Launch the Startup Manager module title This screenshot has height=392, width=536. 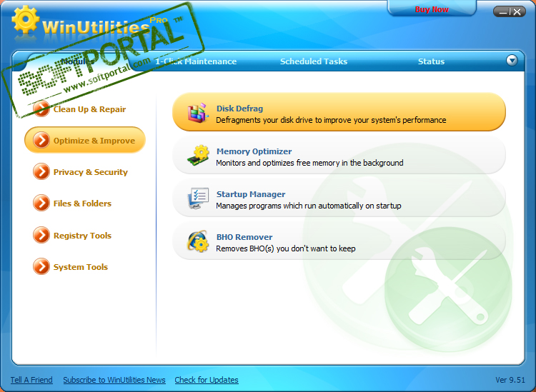(x=251, y=194)
